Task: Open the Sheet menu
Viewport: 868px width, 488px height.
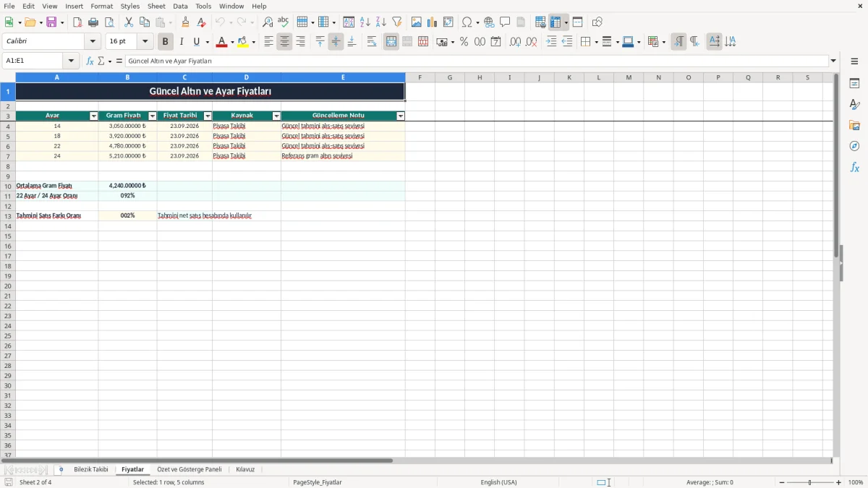Action: [156, 6]
